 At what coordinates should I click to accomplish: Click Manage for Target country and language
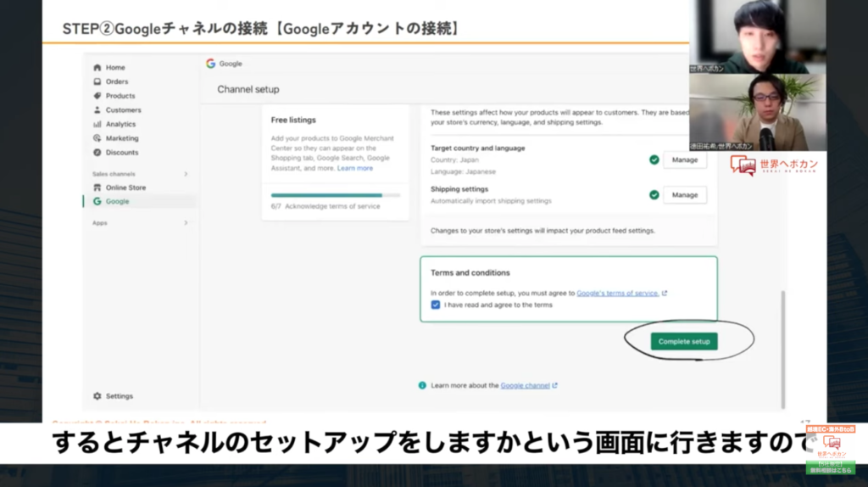coord(685,160)
